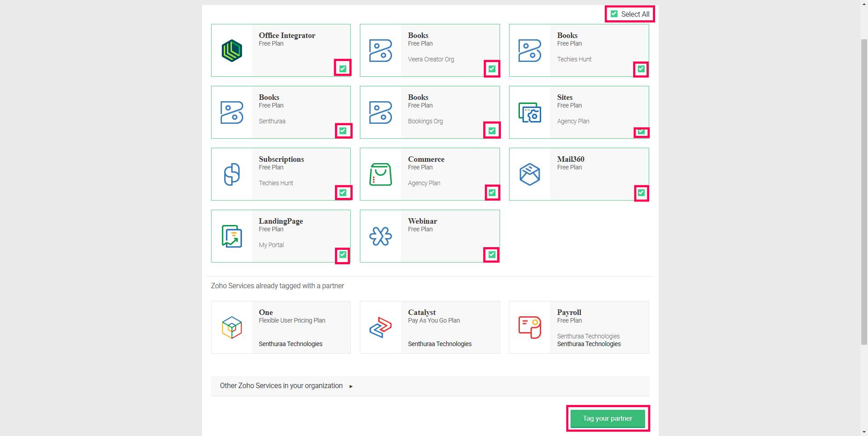Uncheck the Sites Agency Plan checkbox

[641, 131]
